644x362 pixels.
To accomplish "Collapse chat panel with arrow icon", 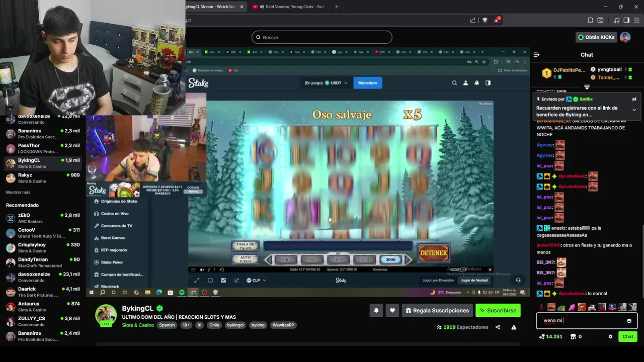I will click(536, 55).
